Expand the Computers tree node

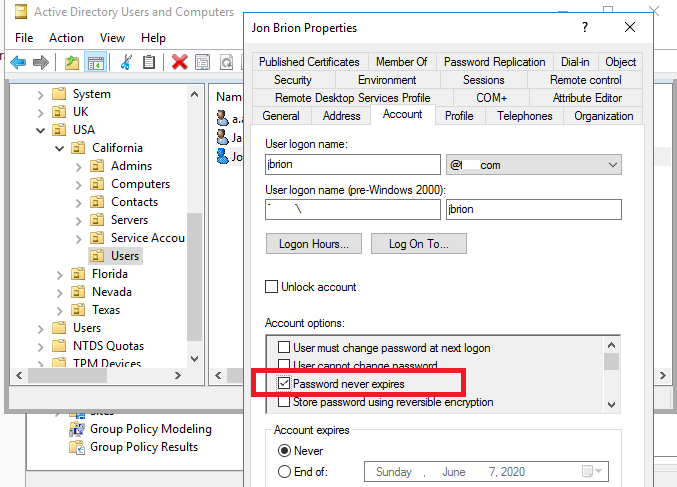(x=79, y=185)
